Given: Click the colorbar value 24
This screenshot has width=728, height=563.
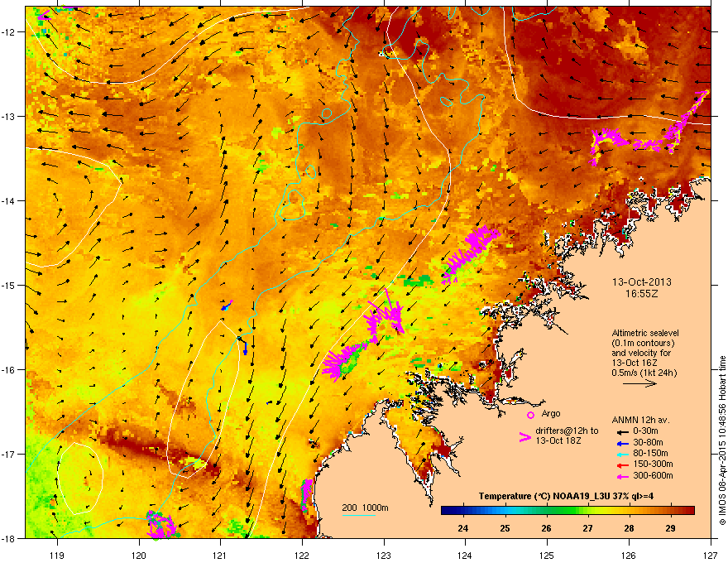Looking at the screenshot, I should 463,528.
